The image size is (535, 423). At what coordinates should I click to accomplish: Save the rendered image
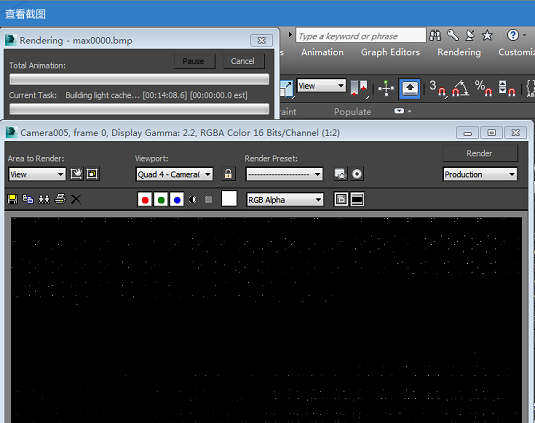(x=12, y=199)
